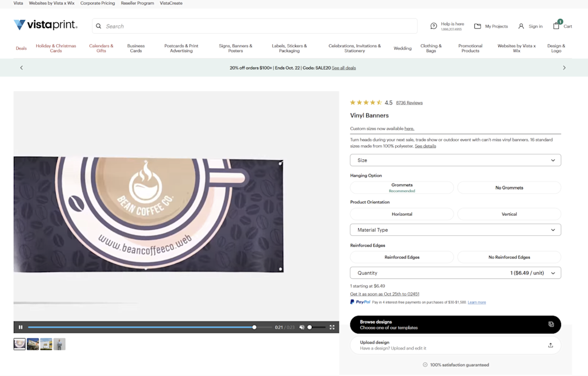Click the Sign in person icon
The width and height of the screenshot is (588, 376).
(521, 26)
